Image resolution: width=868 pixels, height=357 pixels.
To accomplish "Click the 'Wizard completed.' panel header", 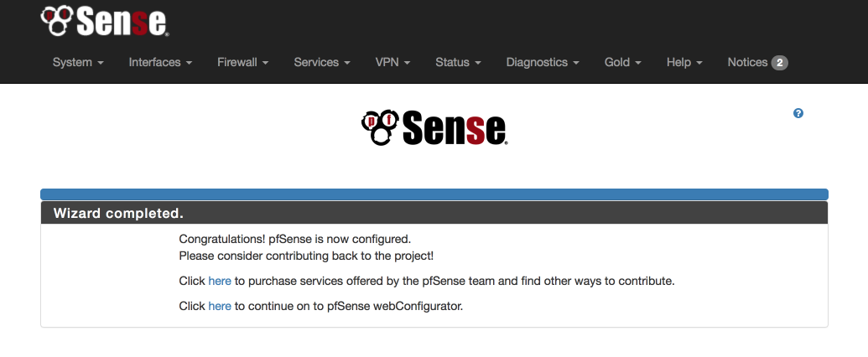I will (434, 213).
